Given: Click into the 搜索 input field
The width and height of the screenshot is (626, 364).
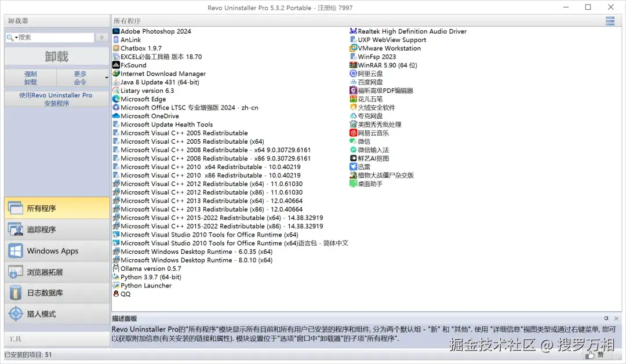Looking at the screenshot, I should click(56, 37).
